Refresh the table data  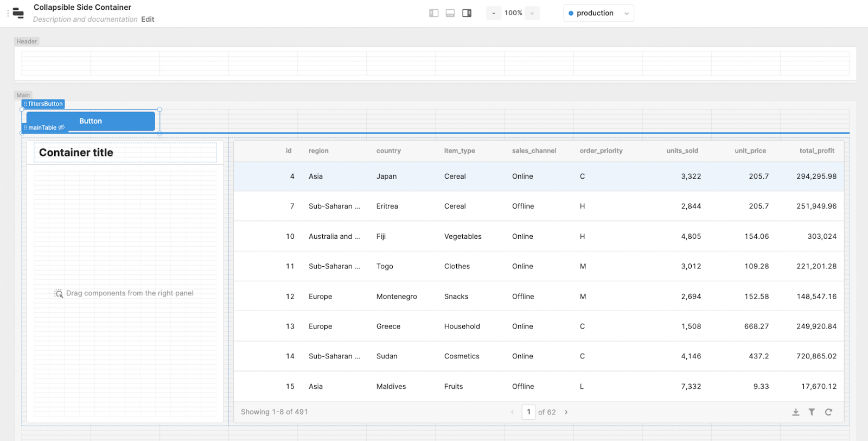coord(828,412)
